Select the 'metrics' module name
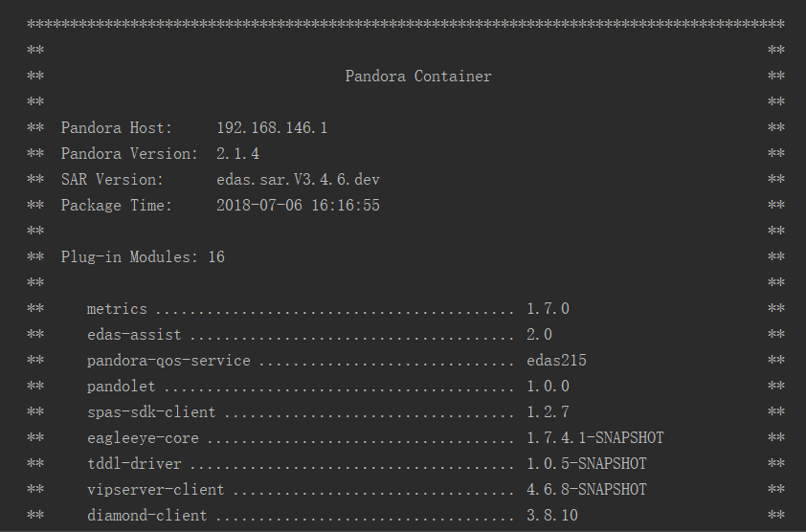The image size is (806, 532). tap(117, 309)
